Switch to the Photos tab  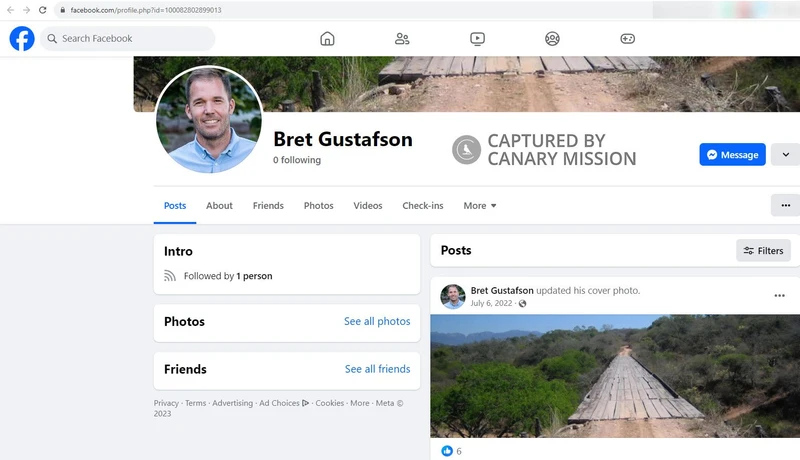[x=318, y=206]
